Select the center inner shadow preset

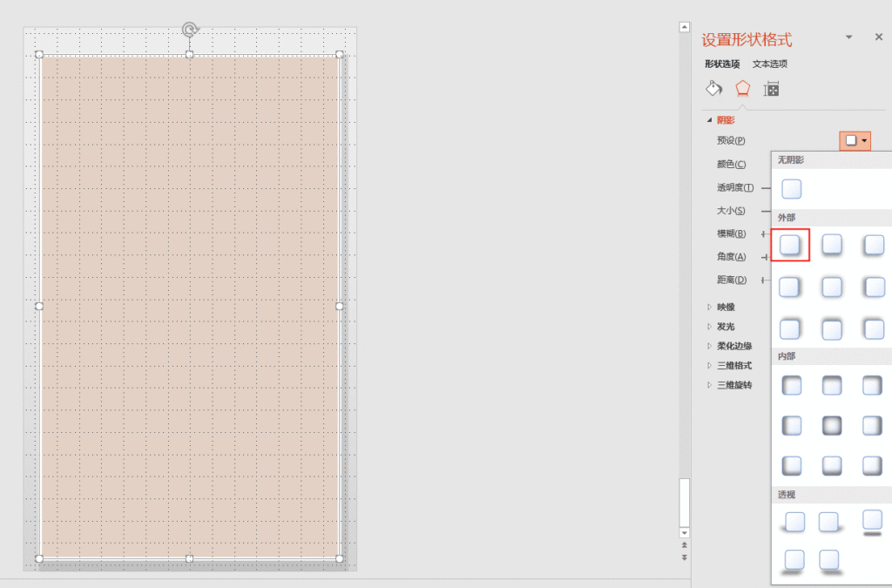pyautogui.click(x=832, y=425)
